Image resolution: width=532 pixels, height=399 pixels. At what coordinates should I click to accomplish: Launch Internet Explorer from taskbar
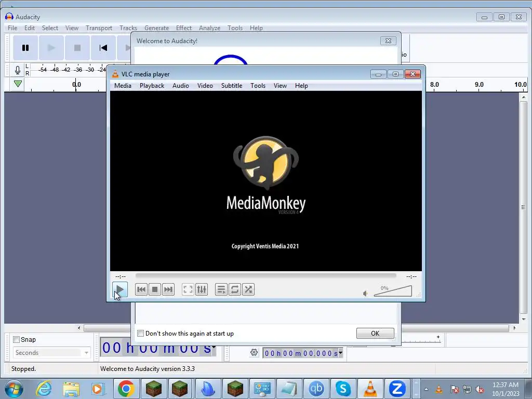(x=44, y=389)
